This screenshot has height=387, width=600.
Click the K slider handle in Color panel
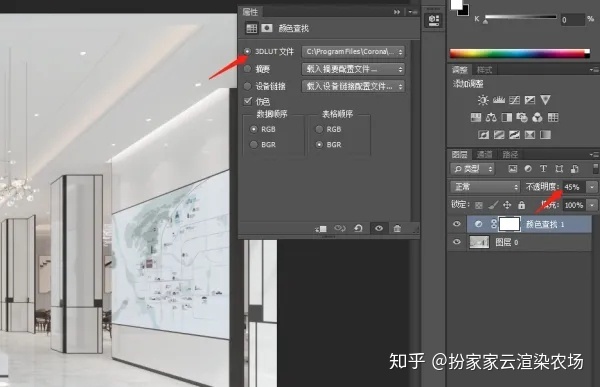pos(486,22)
